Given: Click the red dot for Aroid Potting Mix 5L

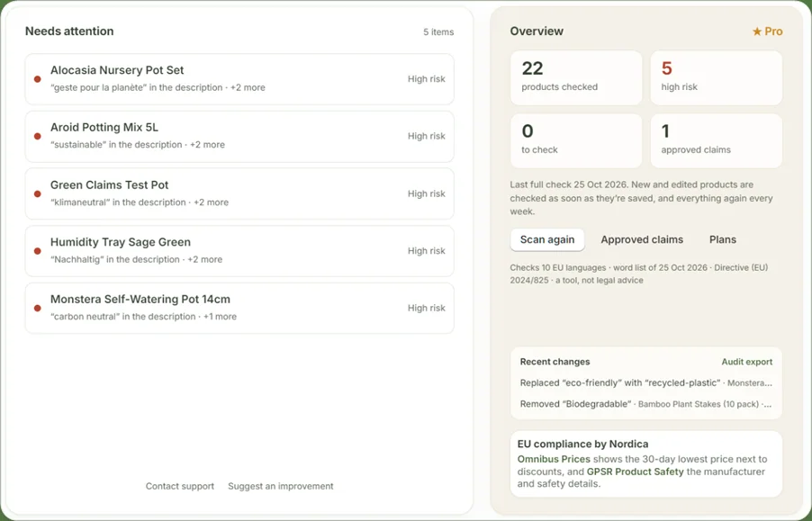Looking at the screenshot, I should [x=37, y=136].
